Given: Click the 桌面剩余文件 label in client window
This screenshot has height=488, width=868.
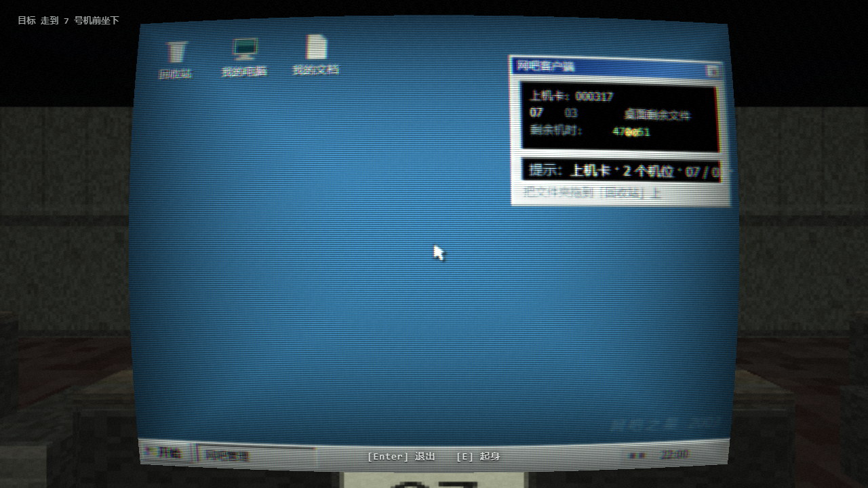Looking at the screenshot, I should pyautogui.click(x=656, y=115).
